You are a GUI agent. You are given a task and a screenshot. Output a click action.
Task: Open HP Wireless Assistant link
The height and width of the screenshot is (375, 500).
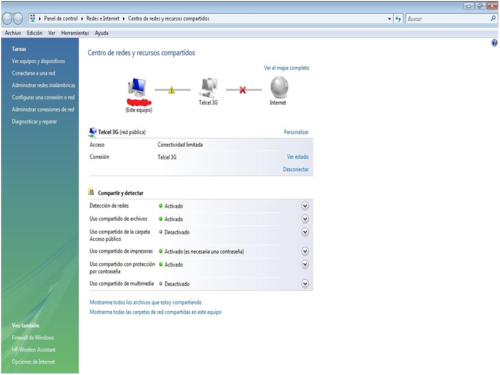(34, 350)
